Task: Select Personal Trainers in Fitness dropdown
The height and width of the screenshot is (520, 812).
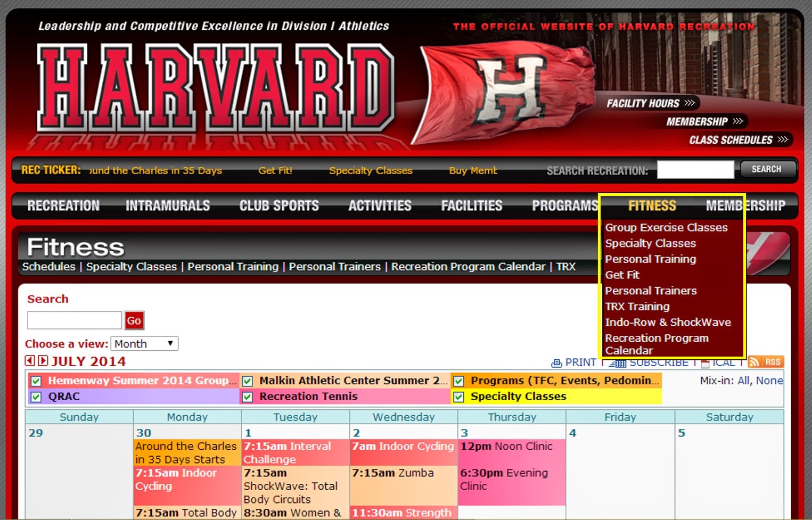Action: pyautogui.click(x=651, y=291)
